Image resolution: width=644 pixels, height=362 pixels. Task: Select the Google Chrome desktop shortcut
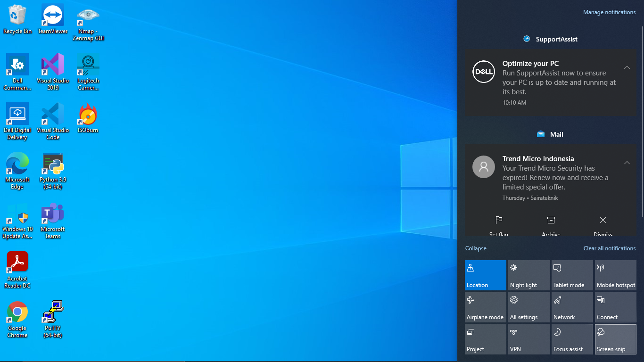click(x=17, y=320)
